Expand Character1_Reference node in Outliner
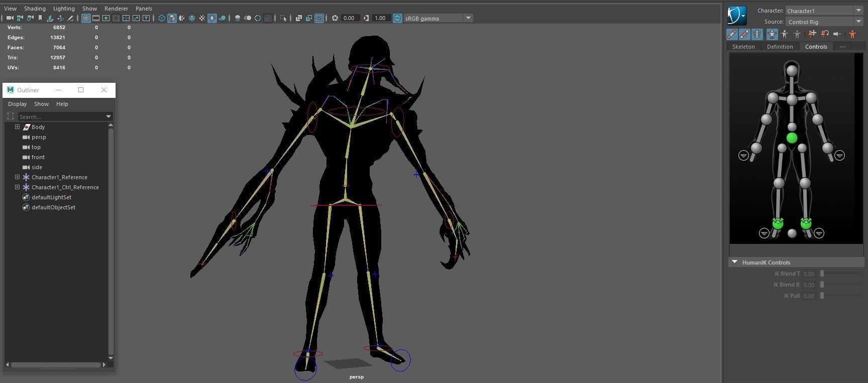 pos(17,177)
